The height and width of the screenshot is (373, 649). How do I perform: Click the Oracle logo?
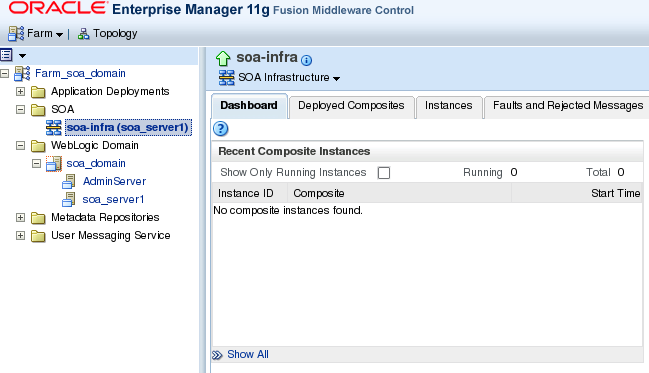pos(58,8)
